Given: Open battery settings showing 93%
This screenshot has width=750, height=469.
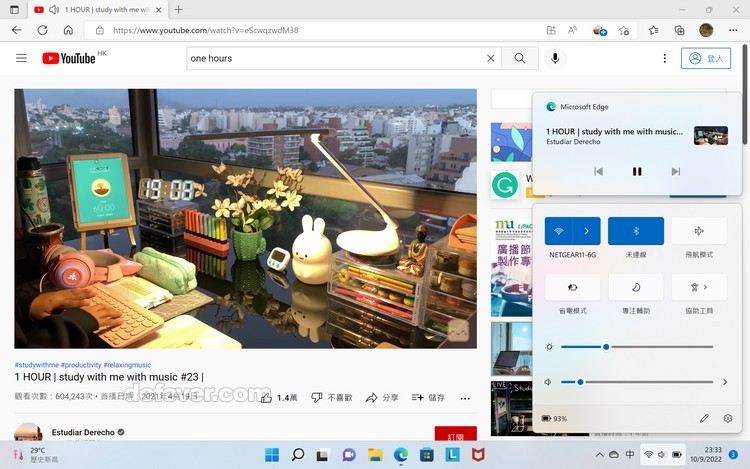Looking at the screenshot, I should point(554,418).
